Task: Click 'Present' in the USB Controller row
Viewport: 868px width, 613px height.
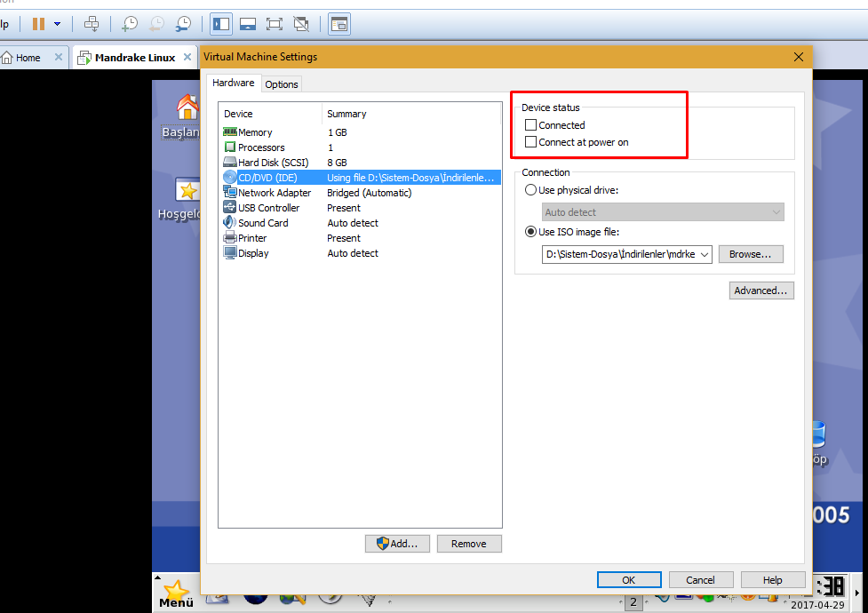Action: (x=344, y=208)
